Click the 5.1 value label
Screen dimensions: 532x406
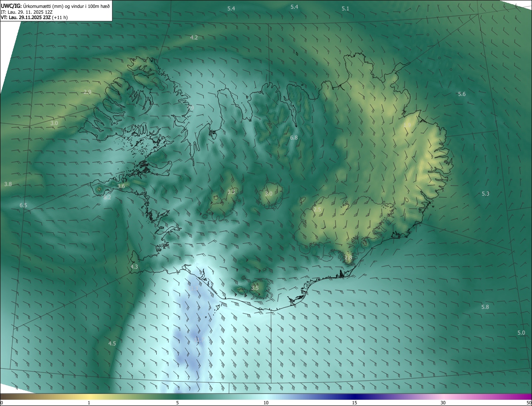pyautogui.click(x=345, y=9)
